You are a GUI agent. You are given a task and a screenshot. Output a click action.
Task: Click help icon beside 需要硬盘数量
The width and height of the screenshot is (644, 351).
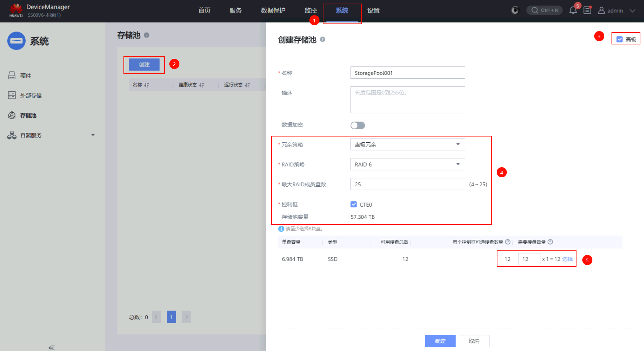pos(550,242)
